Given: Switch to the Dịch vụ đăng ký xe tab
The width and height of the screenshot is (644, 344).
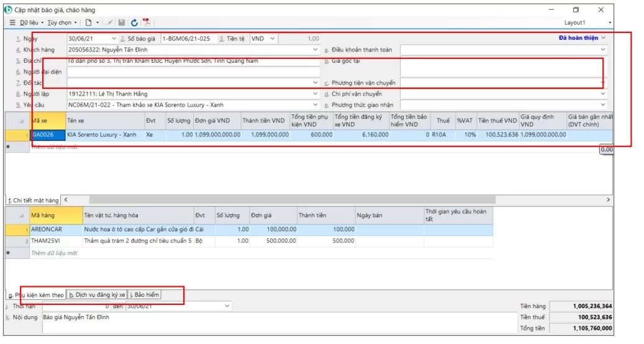Looking at the screenshot, I should [97, 295].
